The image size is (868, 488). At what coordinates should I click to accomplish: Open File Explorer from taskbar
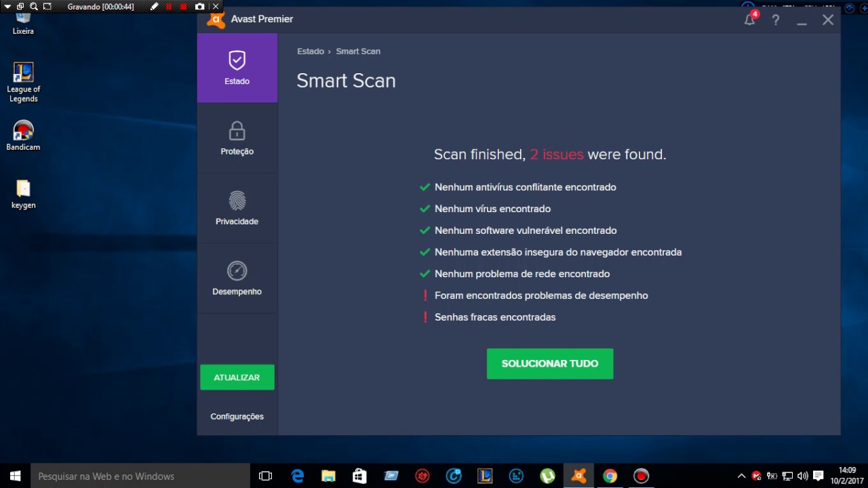[328, 476]
